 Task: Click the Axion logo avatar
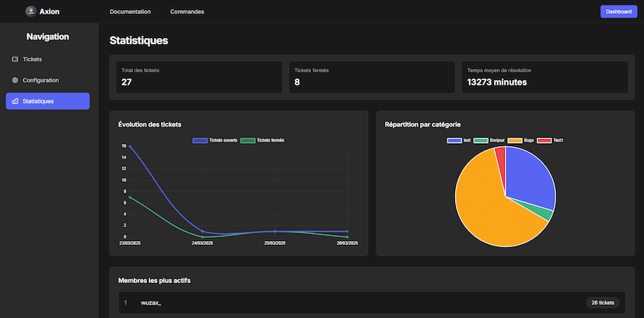click(x=30, y=12)
